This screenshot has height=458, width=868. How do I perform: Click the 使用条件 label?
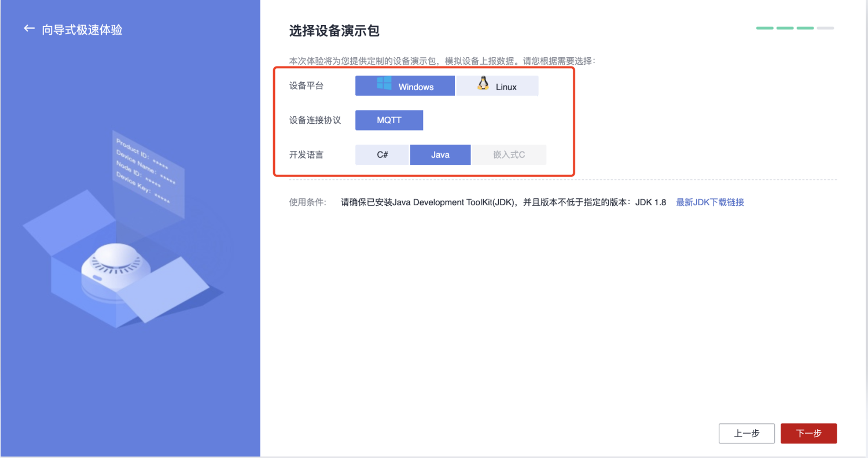(x=308, y=202)
